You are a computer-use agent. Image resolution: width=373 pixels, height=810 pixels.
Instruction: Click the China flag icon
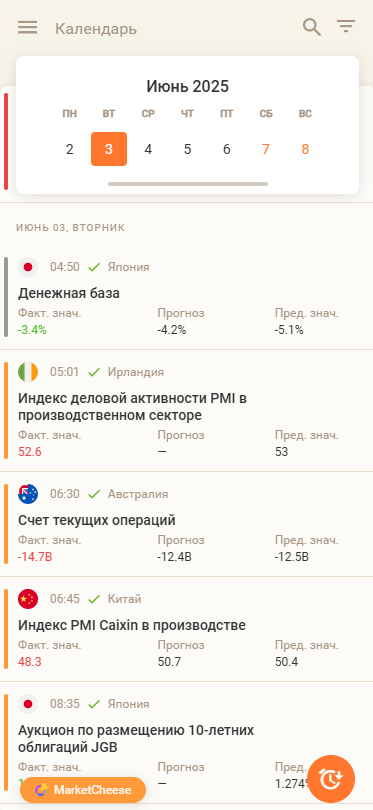click(28, 599)
